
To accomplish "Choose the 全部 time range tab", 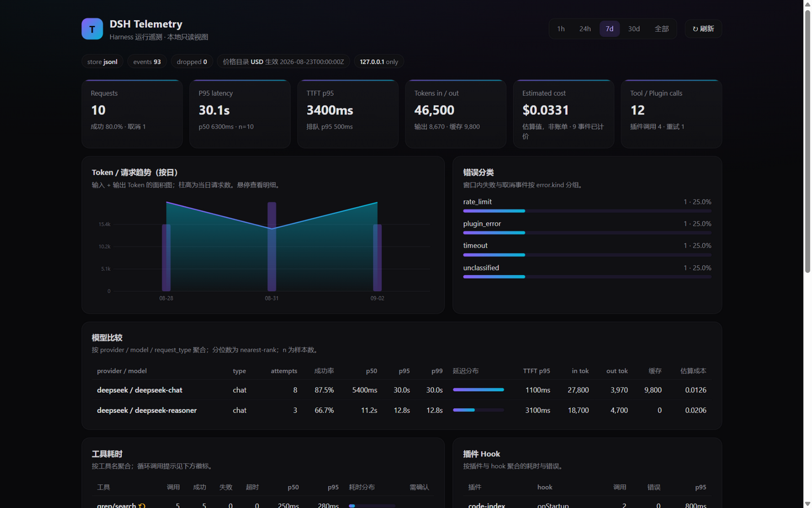I will click(661, 29).
